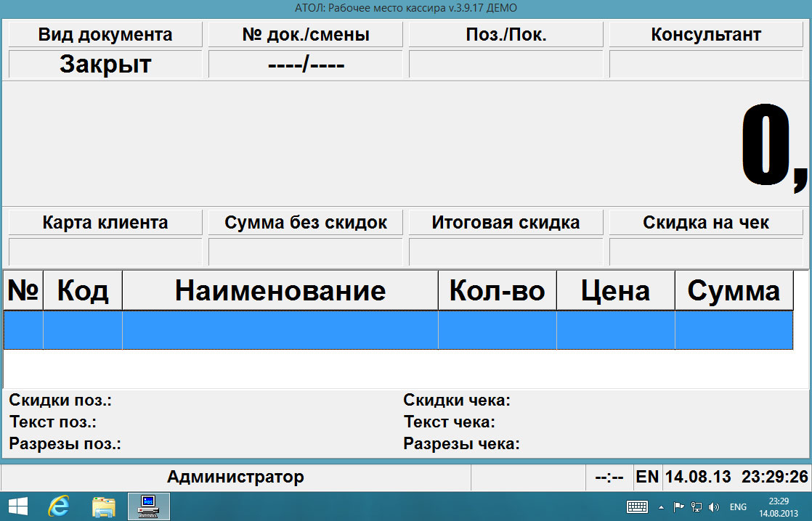The height and width of the screenshot is (521, 812).
Task: Click the "Сумма" column header
Action: coord(734,291)
